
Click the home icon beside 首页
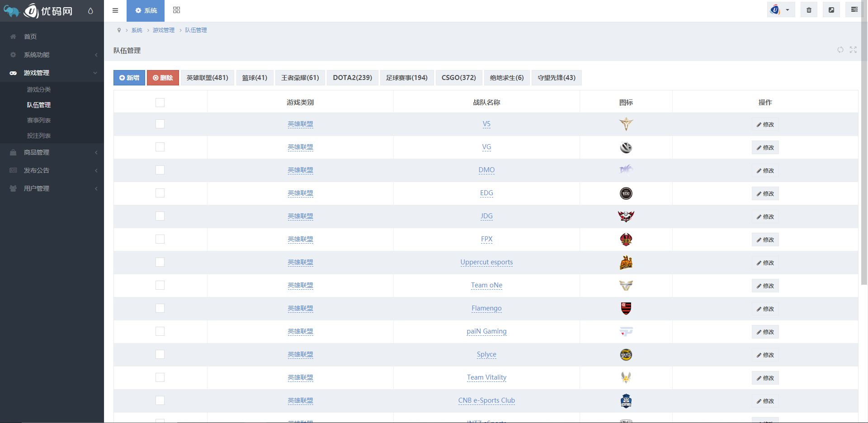tap(13, 37)
